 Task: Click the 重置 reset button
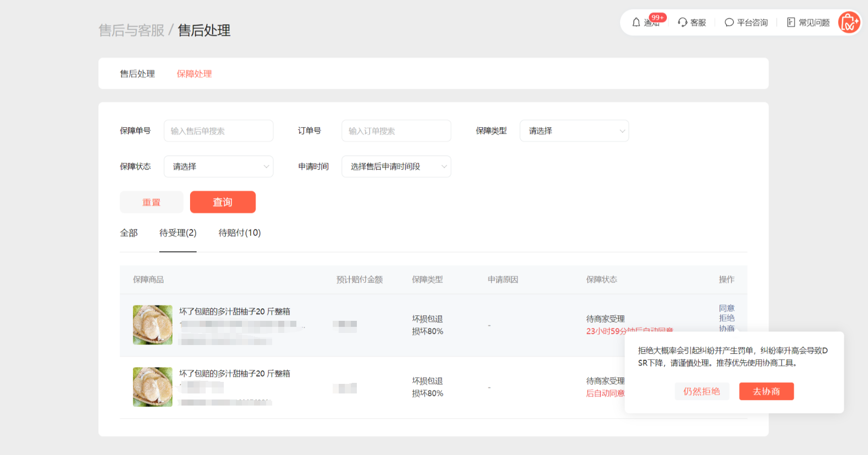tap(151, 202)
